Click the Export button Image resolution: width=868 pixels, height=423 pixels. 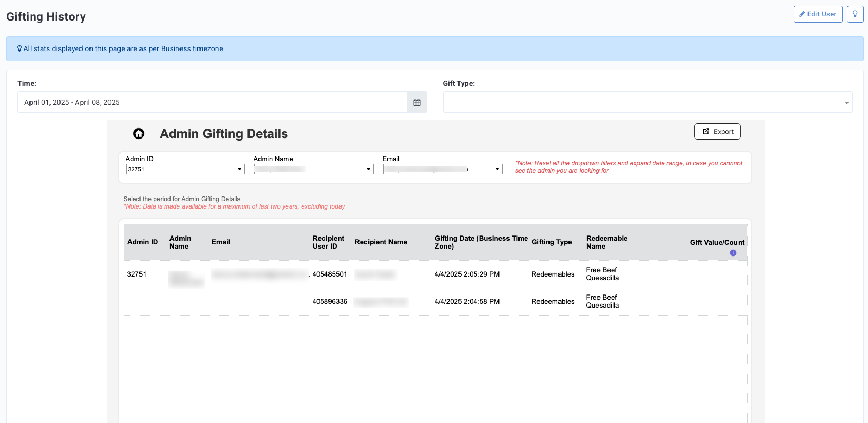(x=717, y=132)
